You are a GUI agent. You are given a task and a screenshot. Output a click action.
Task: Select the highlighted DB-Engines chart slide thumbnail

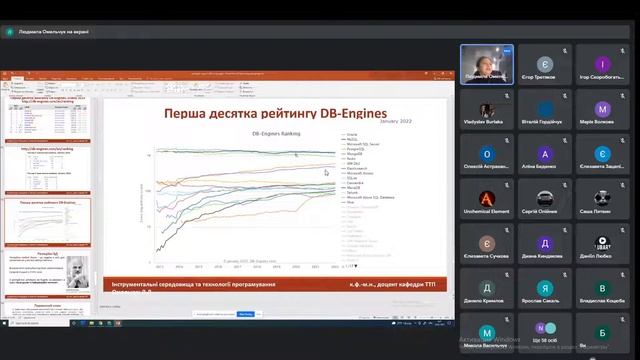[48, 222]
